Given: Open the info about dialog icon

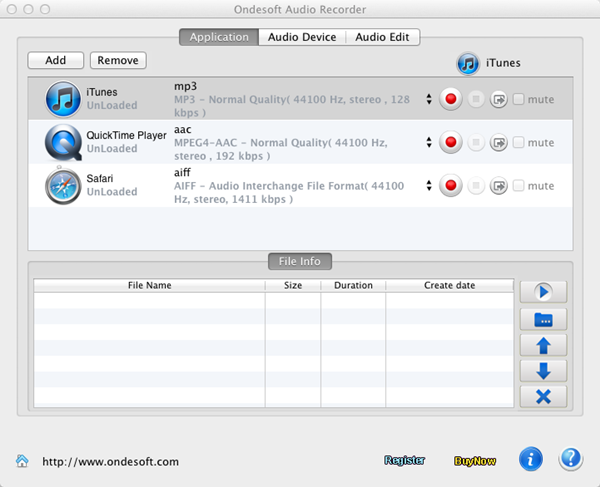Looking at the screenshot, I should click(x=531, y=459).
